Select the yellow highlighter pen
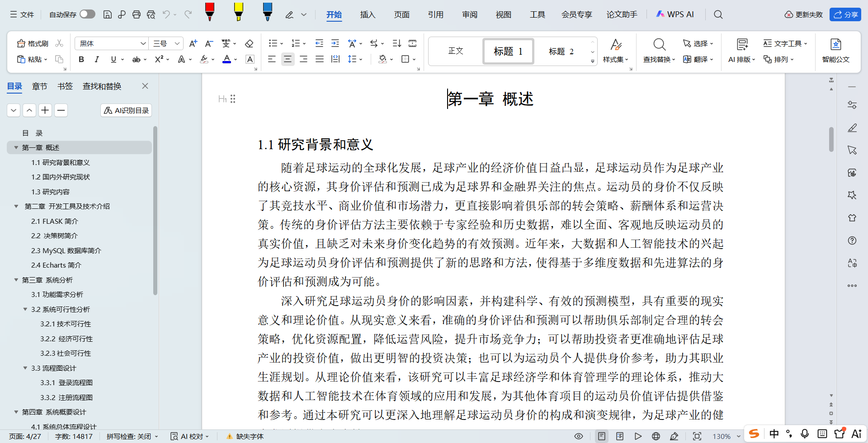868x443 pixels. 239,12
